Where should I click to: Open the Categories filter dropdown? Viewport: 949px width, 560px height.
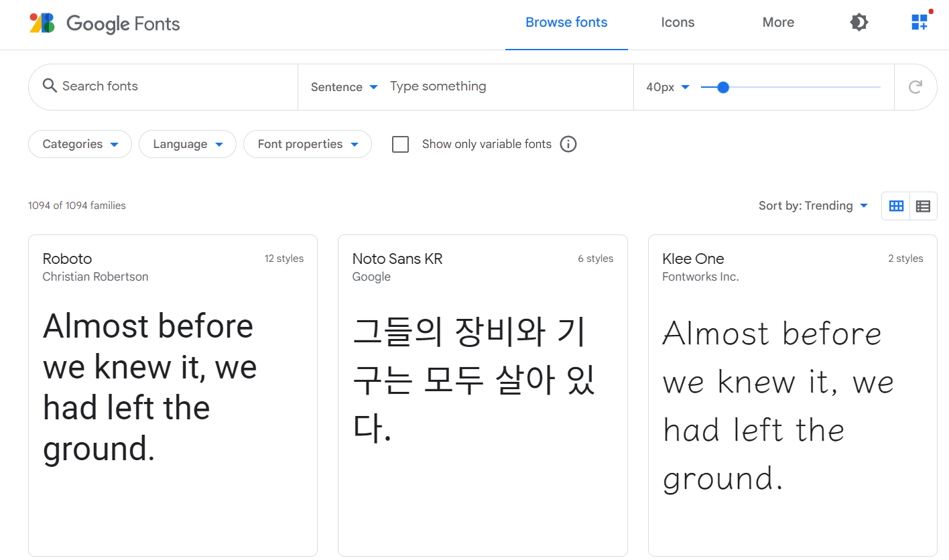tap(80, 144)
